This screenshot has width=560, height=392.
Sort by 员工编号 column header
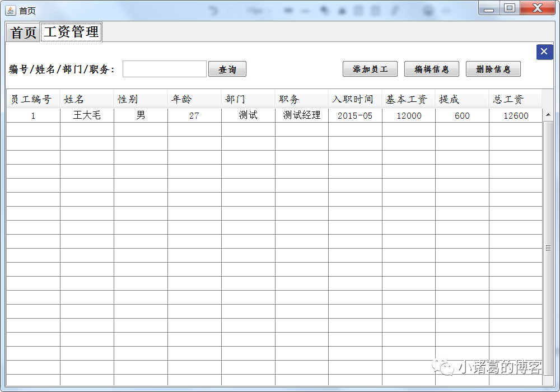[33, 99]
